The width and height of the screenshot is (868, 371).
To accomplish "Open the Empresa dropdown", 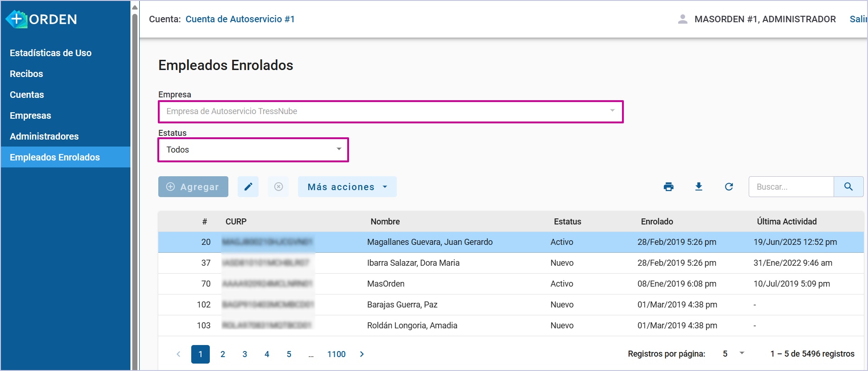I will [x=390, y=111].
